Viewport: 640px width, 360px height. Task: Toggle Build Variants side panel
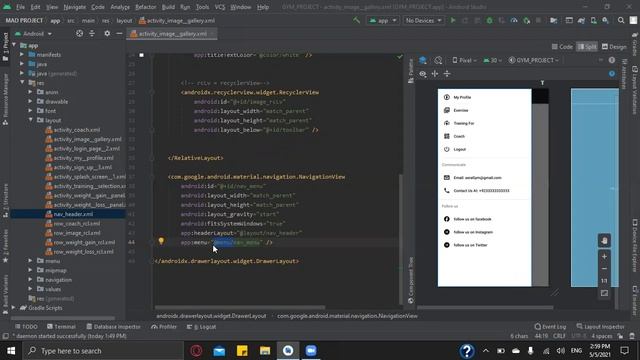click(x=5, y=295)
